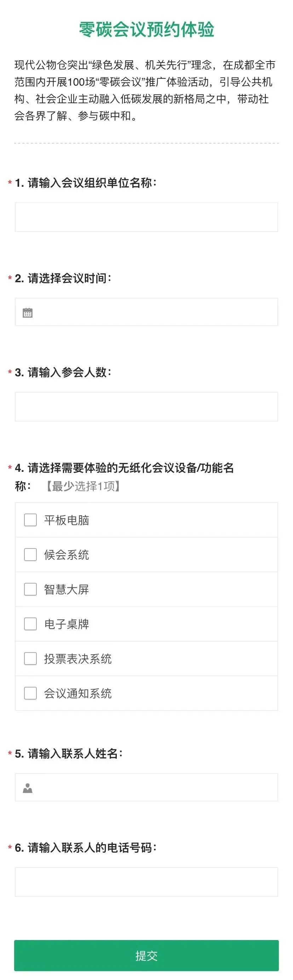Open the meeting time date picker field
This screenshot has height=980, width=293.
152,312
